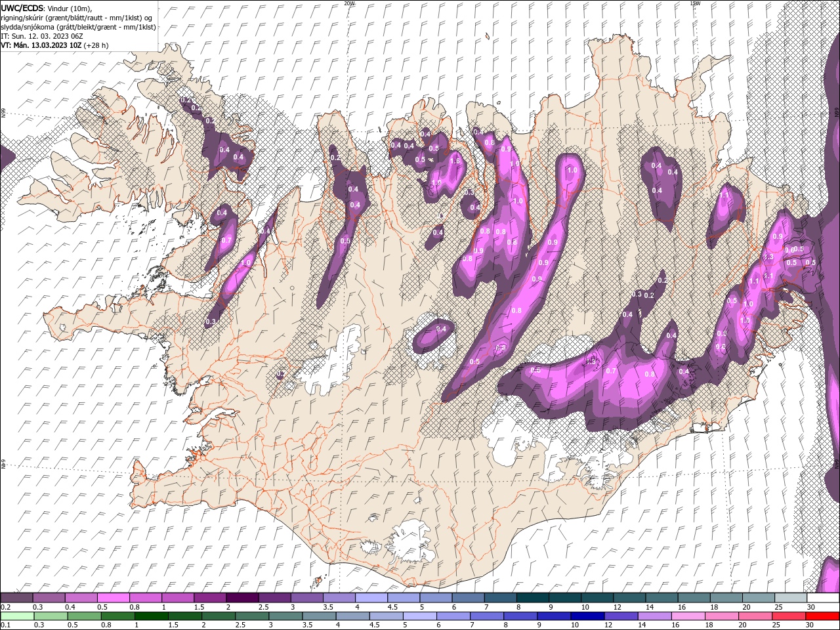Select the bright pink 0.5–0.8 swatch, top legend row
Screen dimensions: 840x630
[x=113, y=598]
